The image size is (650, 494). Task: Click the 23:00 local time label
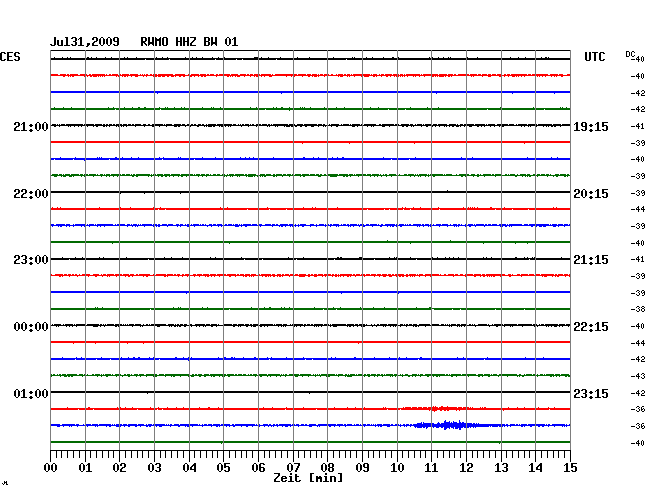click(31, 260)
